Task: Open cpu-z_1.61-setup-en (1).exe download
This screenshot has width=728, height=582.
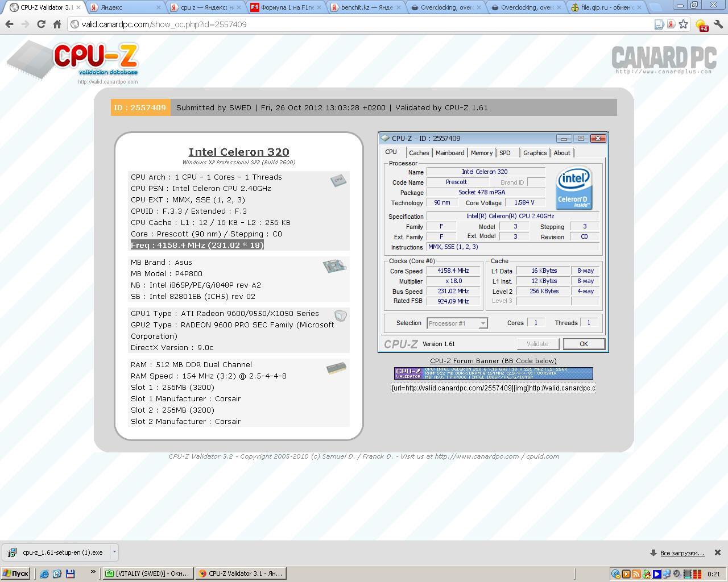Action: coord(57,552)
